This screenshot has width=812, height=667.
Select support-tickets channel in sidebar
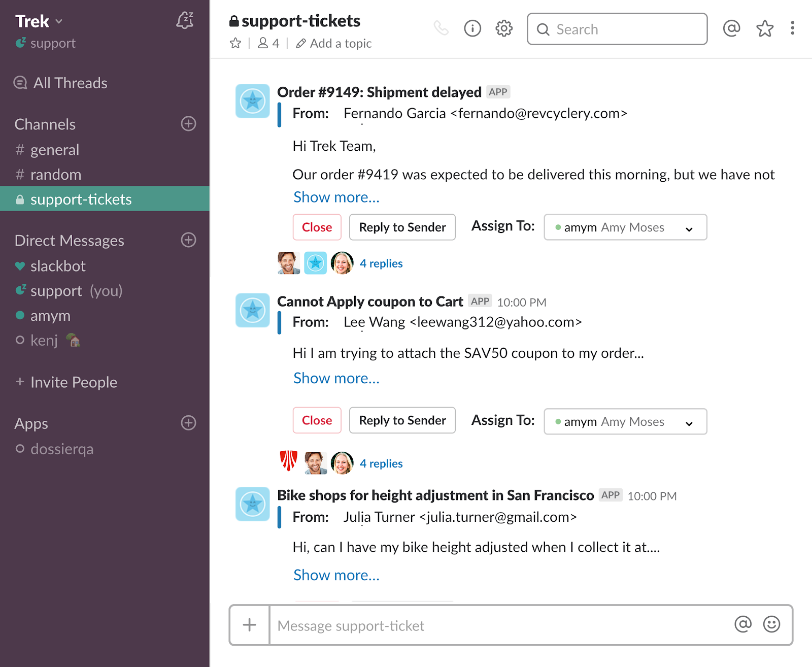[x=105, y=199]
